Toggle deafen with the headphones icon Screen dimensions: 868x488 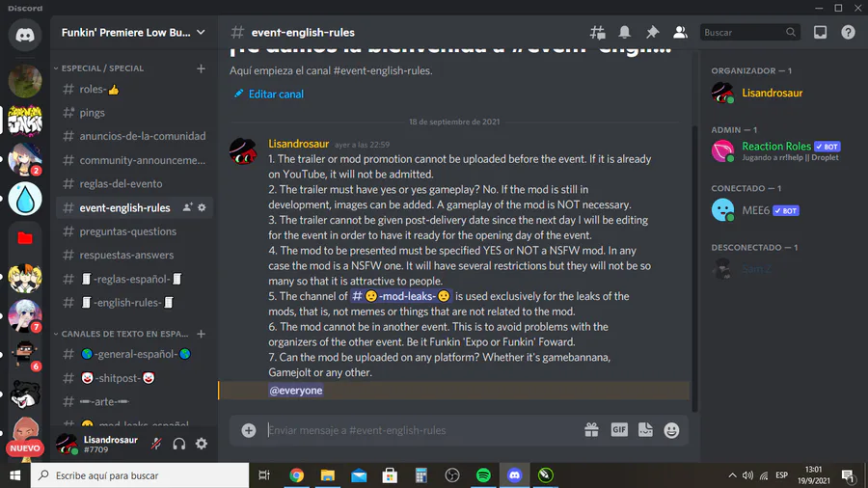[178, 444]
